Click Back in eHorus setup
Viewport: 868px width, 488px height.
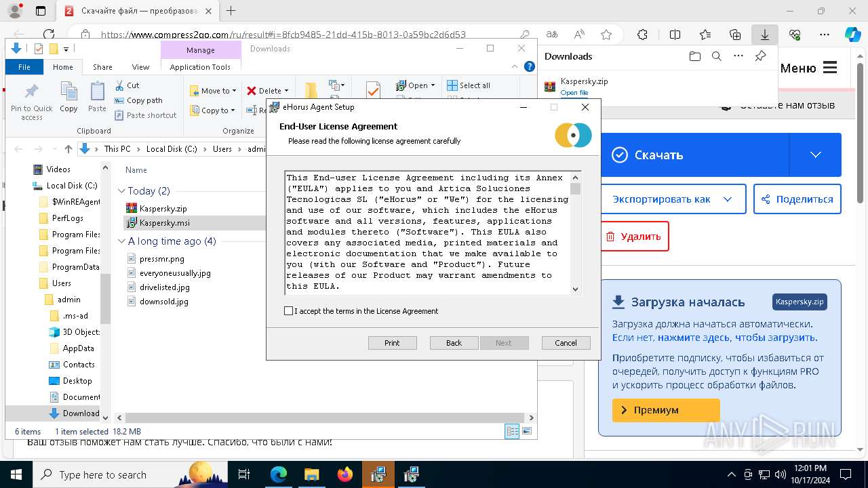coord(454,343)
